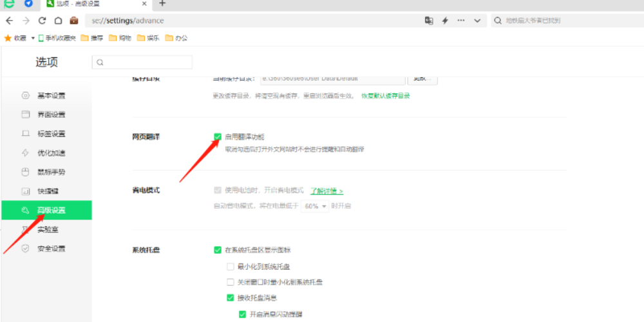Image resolution: width=644 pixels, height=322 pixels.
Task: Open 基本设置 in the sidebar
Action: (46, 96)
